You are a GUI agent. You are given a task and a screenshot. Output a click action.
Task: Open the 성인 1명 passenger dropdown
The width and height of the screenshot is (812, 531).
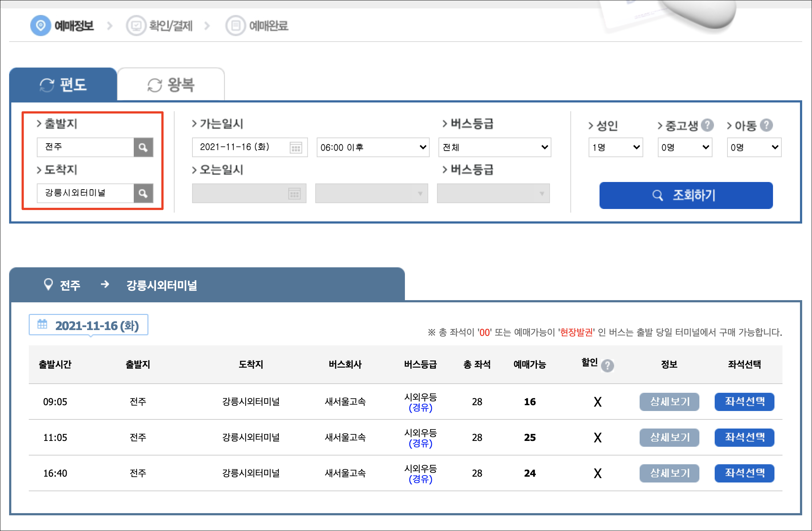tap(616, 147)
